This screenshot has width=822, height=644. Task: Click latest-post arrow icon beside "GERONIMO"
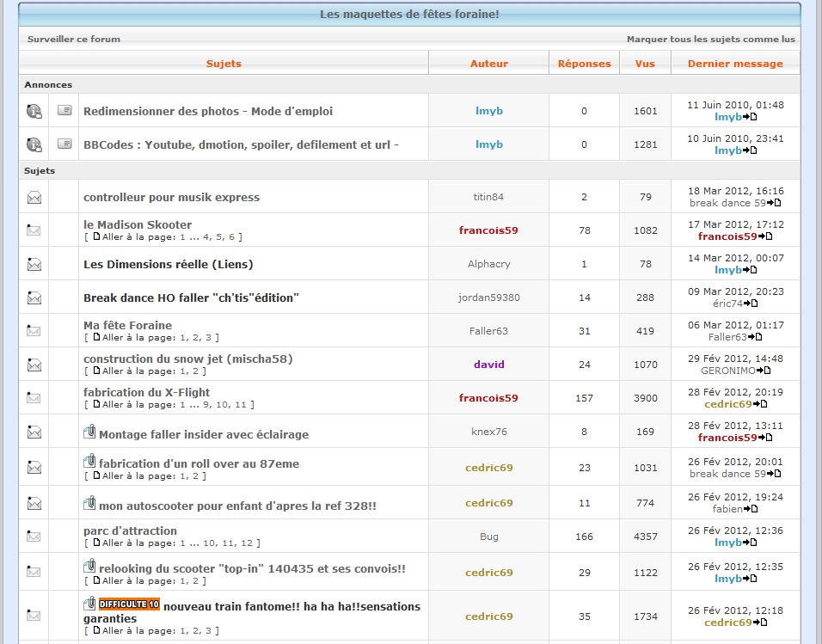pyautogui.click(x=764, y=371)
